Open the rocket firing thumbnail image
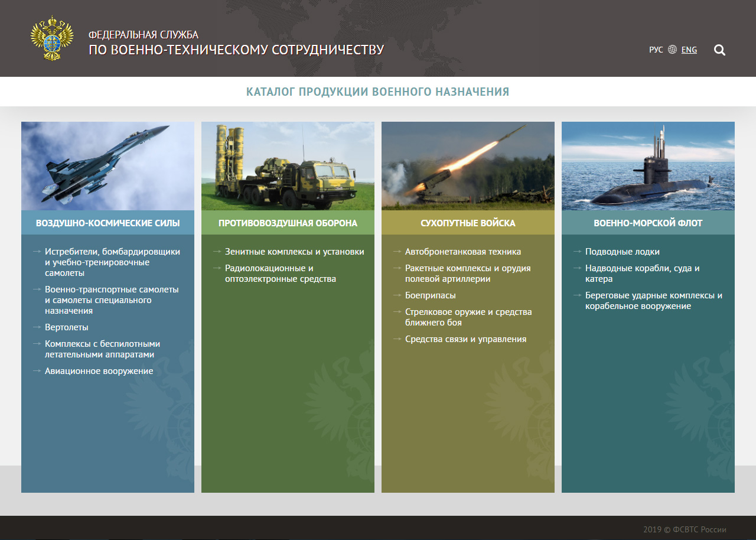The width and height of the screenshot is (756, 540). point(468,166)
